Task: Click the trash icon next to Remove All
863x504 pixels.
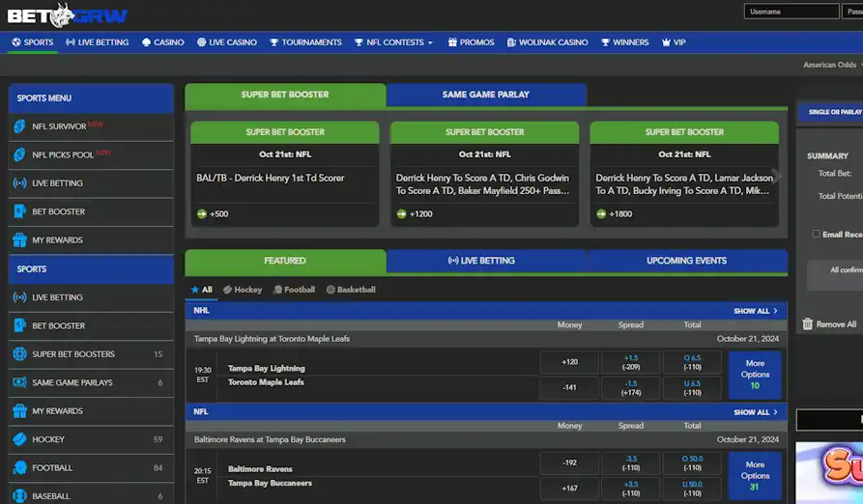Action: pos(807,323)
